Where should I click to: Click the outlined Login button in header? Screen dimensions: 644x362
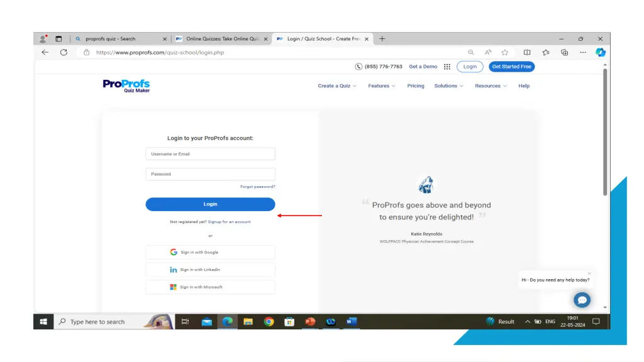tap(470, 67)
